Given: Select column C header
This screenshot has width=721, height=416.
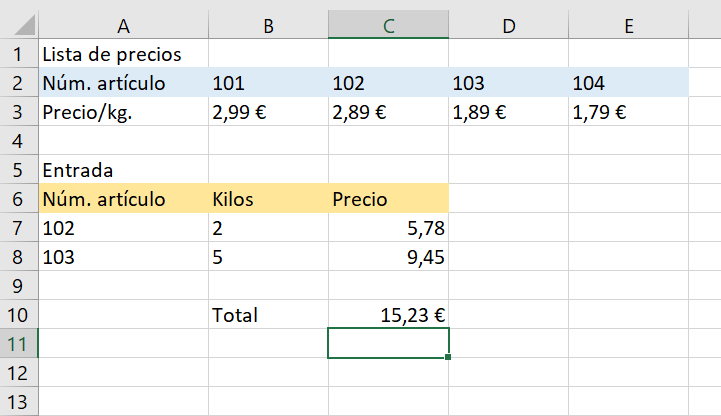Looking at the screenshot, I should tap(389, 25).
